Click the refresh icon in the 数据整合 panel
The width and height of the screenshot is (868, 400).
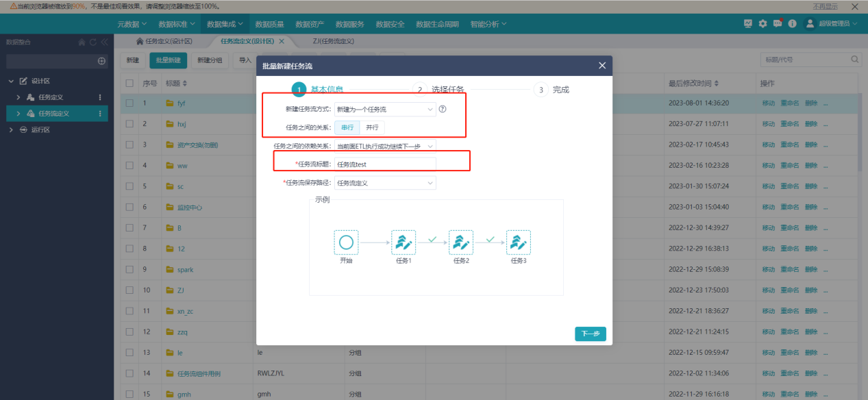pyautogui.click(x=93, y=42)
